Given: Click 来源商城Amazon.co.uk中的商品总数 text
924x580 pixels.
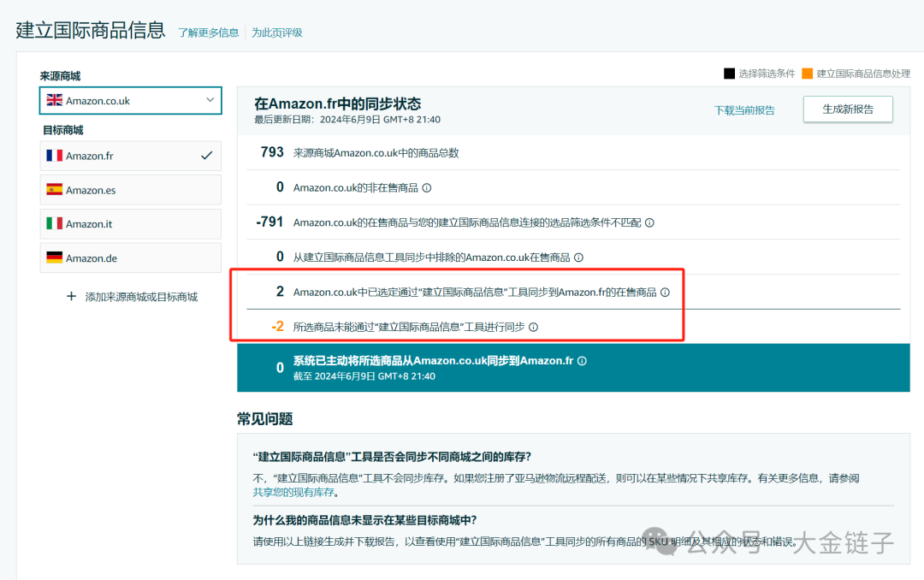Looking at the screenshot, I should [376, 153].
